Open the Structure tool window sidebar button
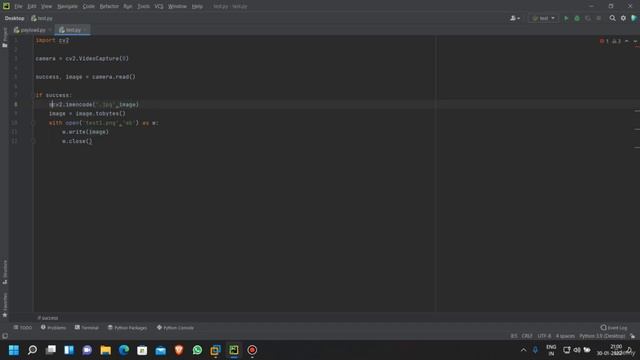The image size is (640, 360). pyautogui.click(x=5, y=272)
